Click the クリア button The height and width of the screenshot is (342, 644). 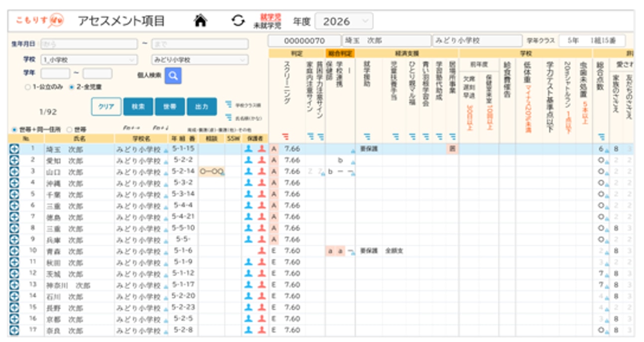[106, 107]
